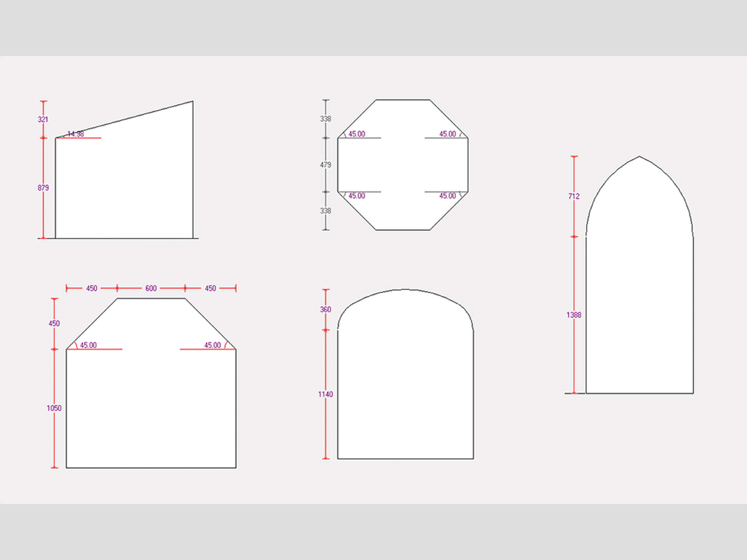Click the 479 dimension beside the octagon
This screenshot has width=747, height=560.
326,165
